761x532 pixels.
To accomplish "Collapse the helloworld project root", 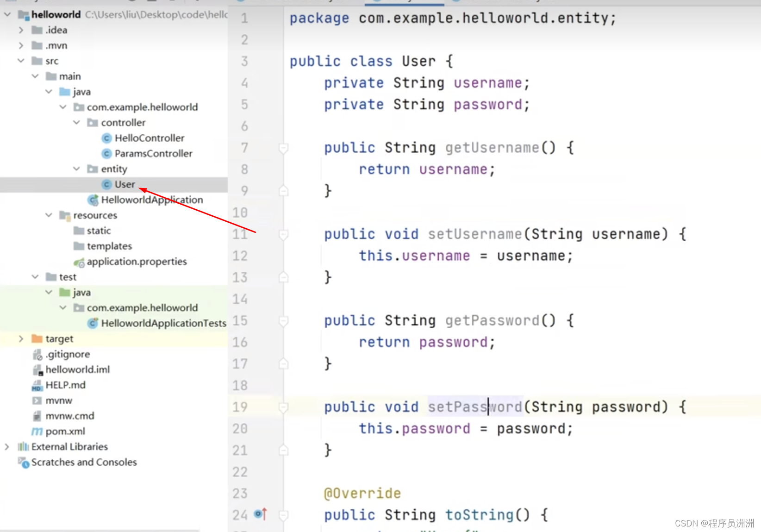I will 7,14.
